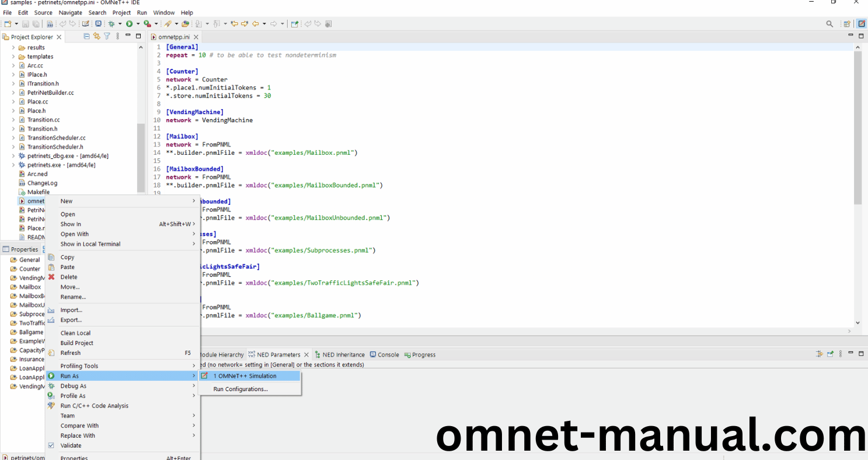The image size is (868, 460).
Task: Click the Debug bug icon in the toolbar
Action: (111, 24)
